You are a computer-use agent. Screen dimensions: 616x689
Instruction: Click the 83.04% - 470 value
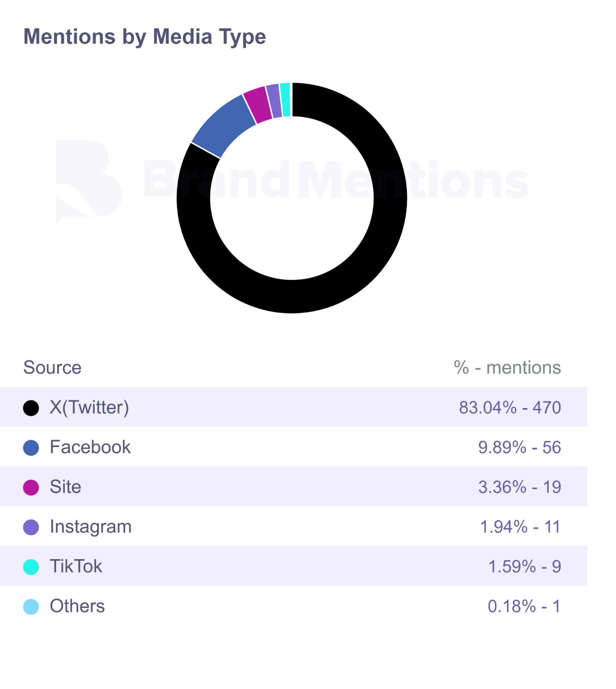click(510, 407)
